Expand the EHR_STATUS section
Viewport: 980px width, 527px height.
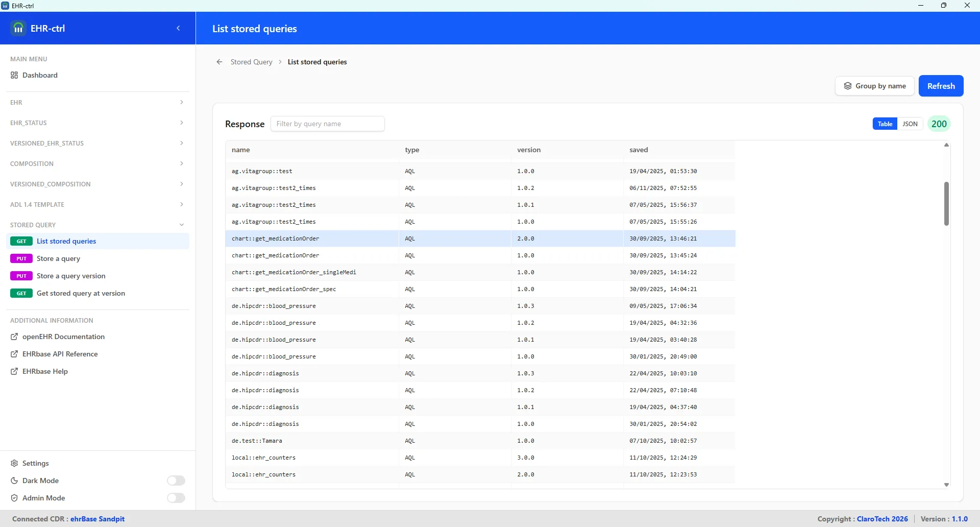click(97, 123)
